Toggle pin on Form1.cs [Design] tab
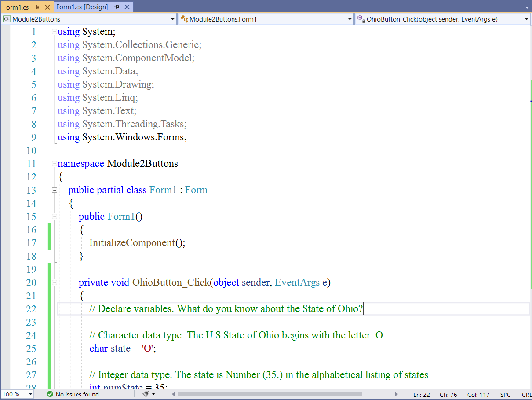Screen dimensions: 532x400 [x=117, y=7]
